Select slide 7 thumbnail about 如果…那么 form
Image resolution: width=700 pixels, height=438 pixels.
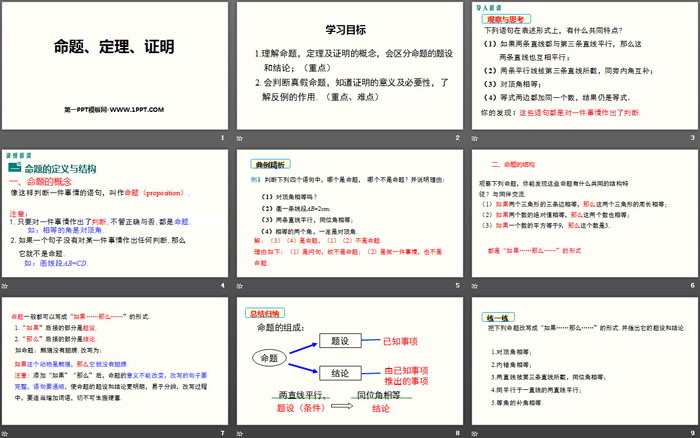tap(114, 360)
